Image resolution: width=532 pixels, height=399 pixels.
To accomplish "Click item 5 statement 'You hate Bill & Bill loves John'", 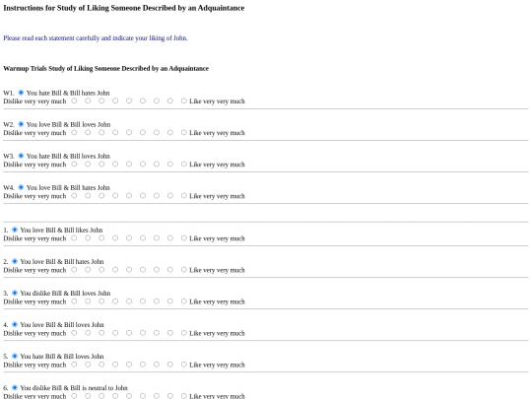I will 62,357.
